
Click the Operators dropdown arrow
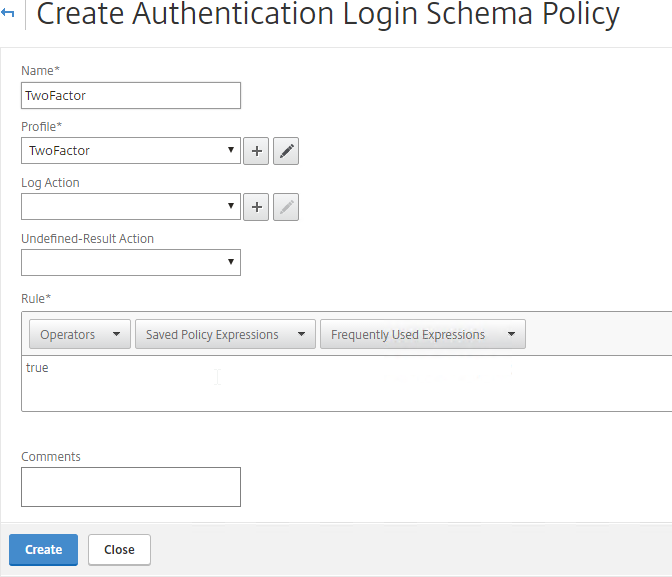(116, 334)
